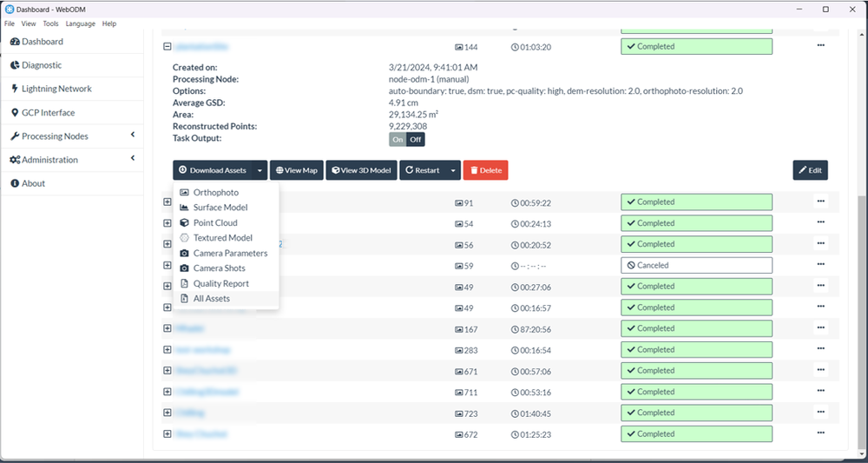This screenshot has height=463, width=868.
Task: Open the Language menu
Action: coord(80,23)
